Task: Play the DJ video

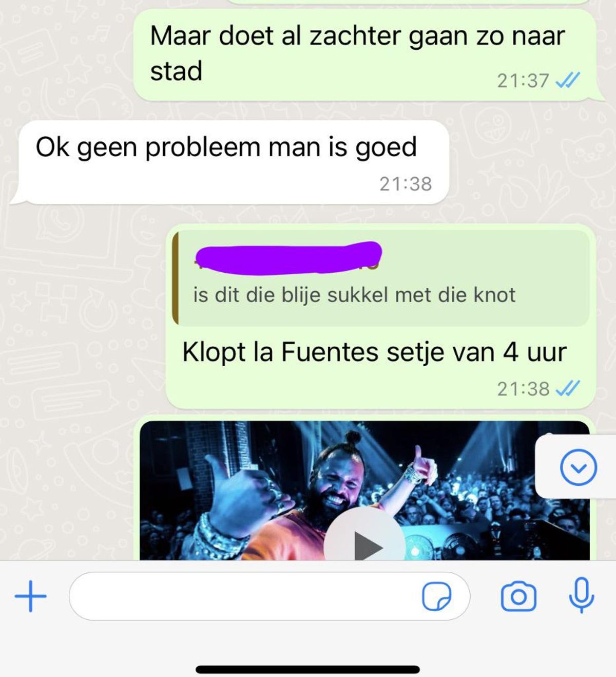Action: (x=365, y=544)
